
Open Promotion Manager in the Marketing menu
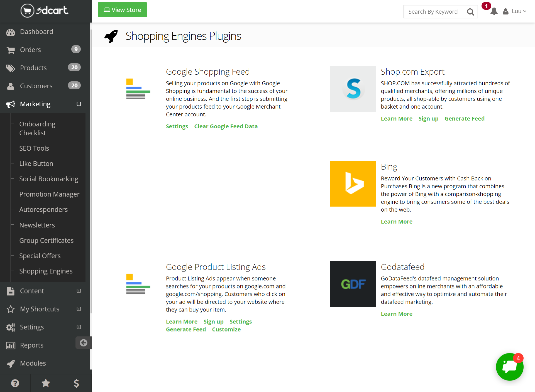[49, 194]
